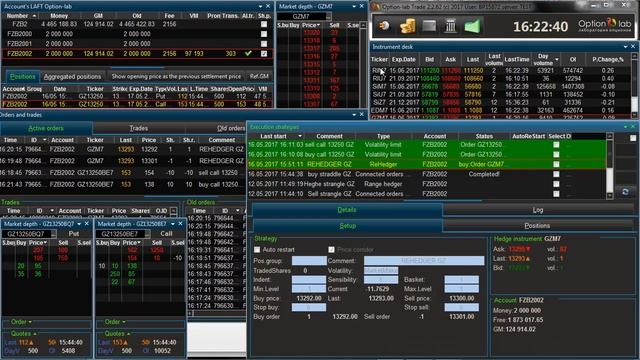
Task: Open Active orders tab
Action: 46,128
